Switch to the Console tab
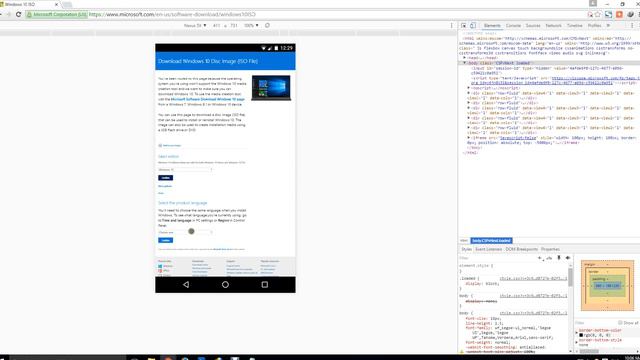This screenshot has width=640, height=360. click(513, 25)
